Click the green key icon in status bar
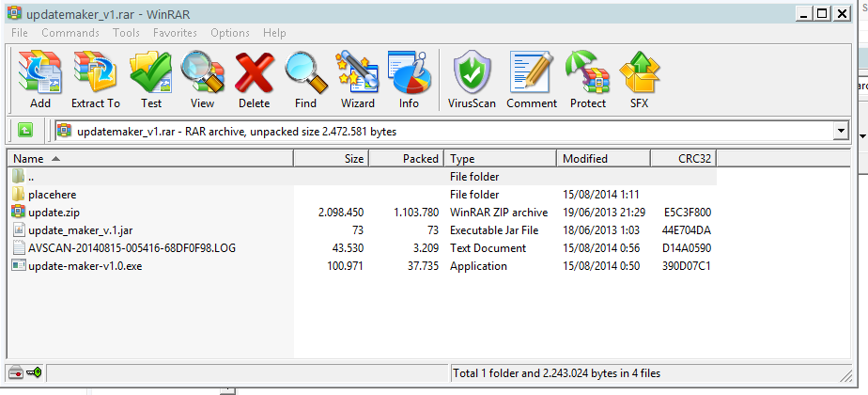Image resolution: width=868 pixels, height=395 pixels. coord(34,372)
